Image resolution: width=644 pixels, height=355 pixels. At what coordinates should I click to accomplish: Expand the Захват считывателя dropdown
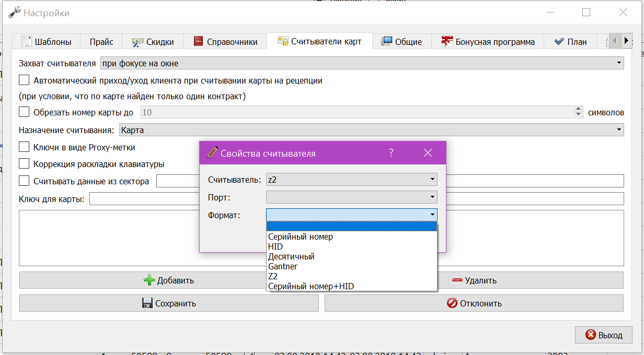tap(362, 63)
